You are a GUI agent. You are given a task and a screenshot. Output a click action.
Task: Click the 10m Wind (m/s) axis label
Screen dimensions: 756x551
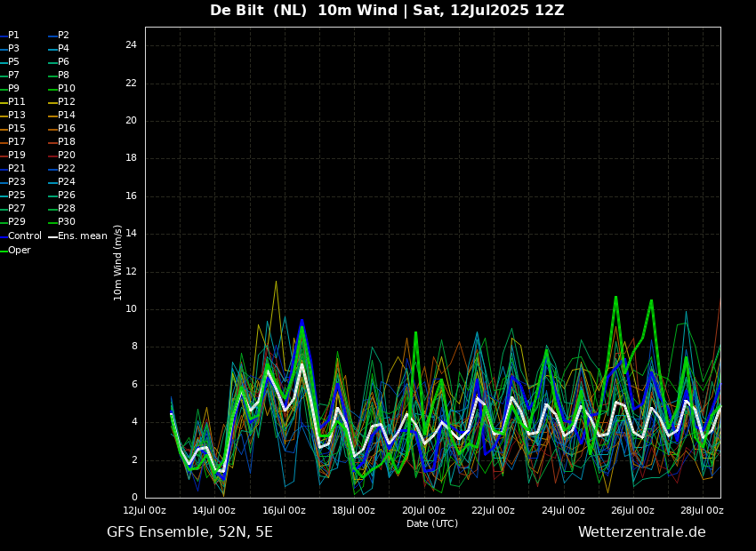tap(118, 262)
